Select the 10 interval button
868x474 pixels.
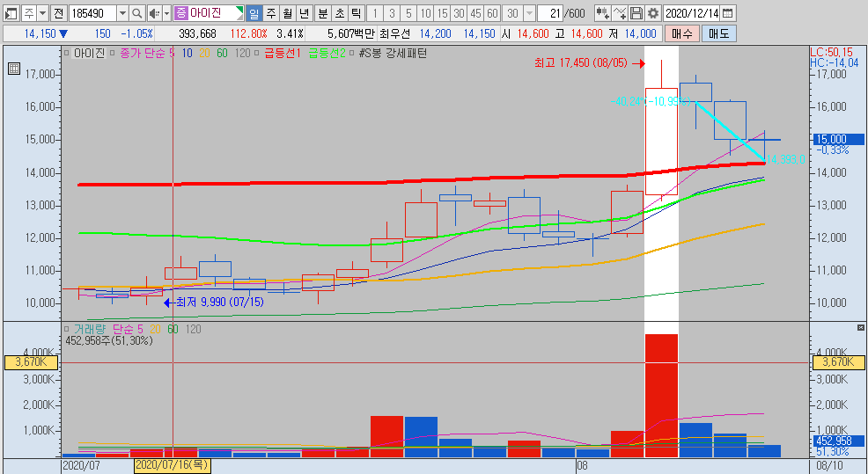425,13
